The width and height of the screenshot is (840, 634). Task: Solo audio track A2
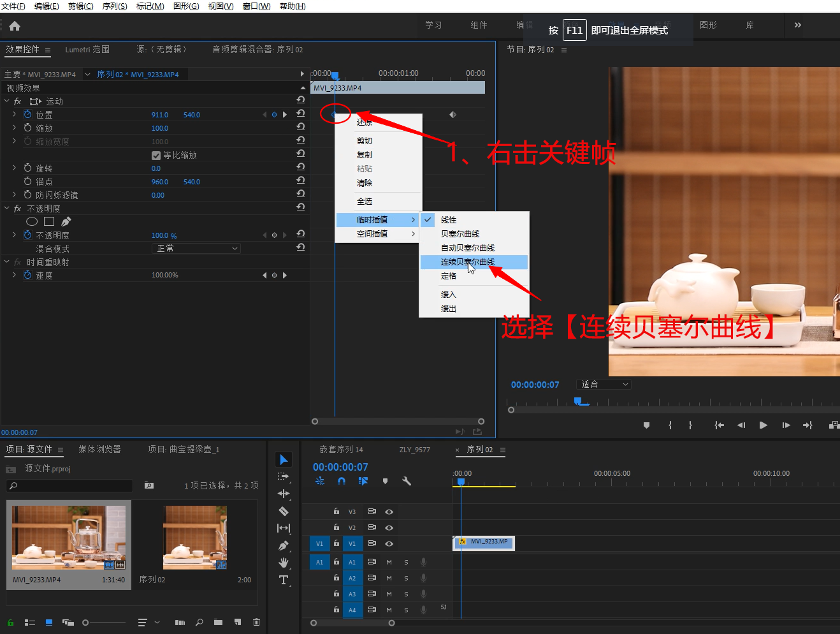coord(406,578)
